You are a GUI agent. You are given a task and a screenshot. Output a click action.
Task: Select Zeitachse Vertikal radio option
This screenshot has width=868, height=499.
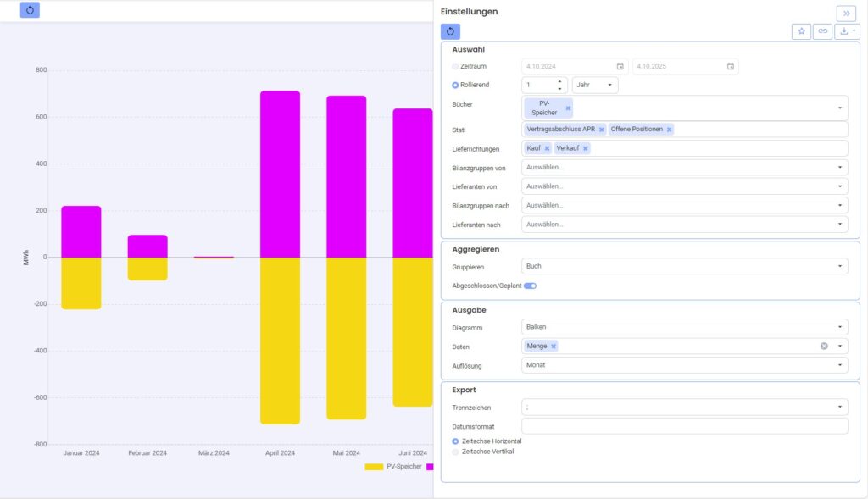click(455, 452)
